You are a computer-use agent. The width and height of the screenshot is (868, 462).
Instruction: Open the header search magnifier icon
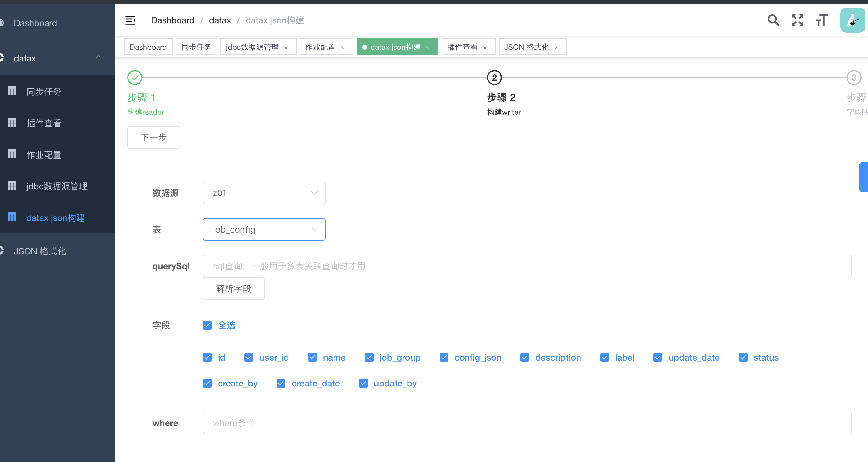773,20
